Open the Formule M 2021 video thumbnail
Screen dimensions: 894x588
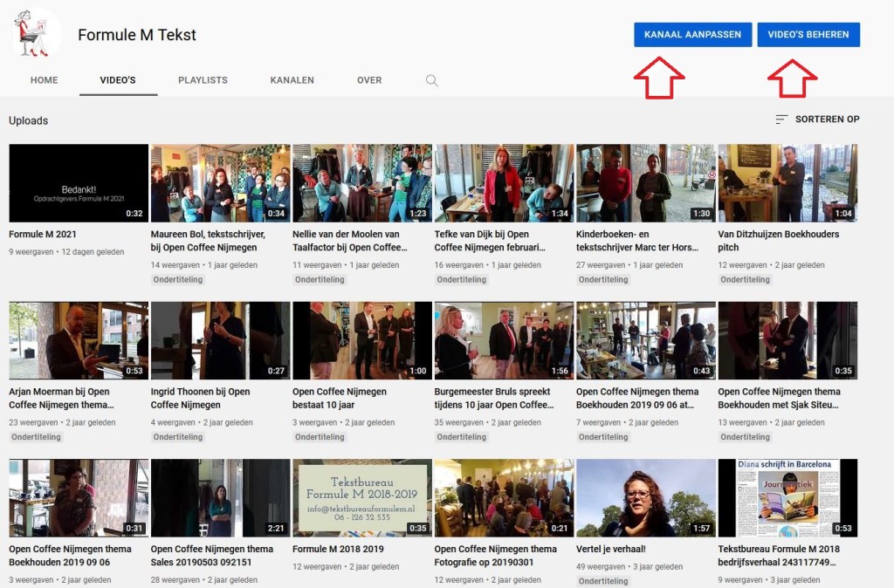[x=78, y=182]
